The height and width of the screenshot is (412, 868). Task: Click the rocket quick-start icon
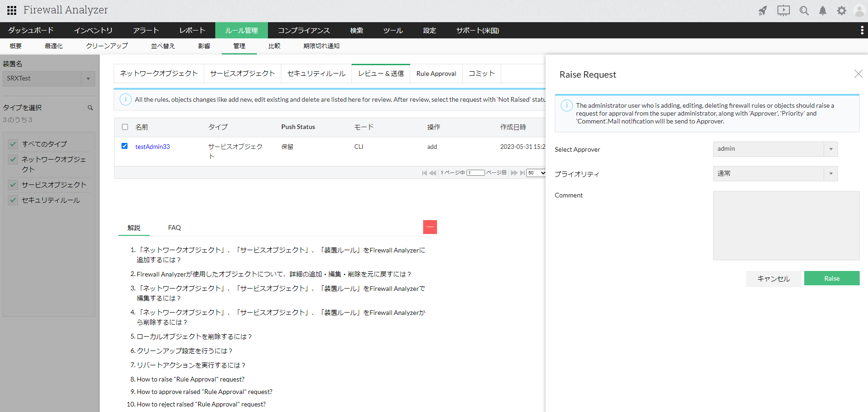[762, 11]
